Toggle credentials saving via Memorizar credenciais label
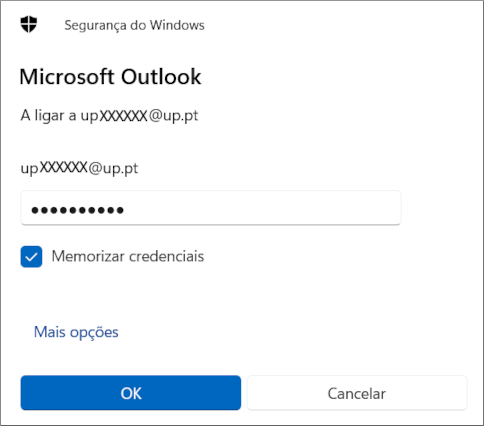The height and width of the screenshot is (426, 484). 128,256
